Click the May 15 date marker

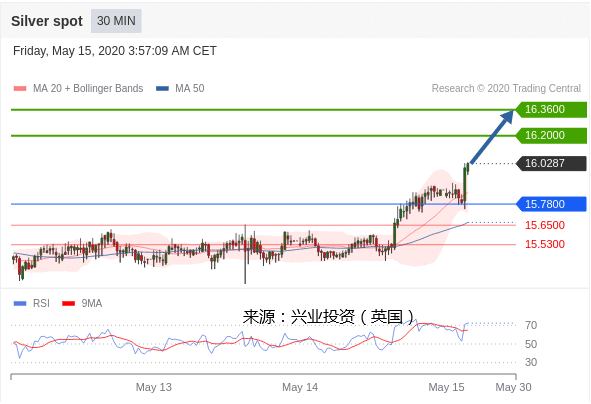pyautogui.click(x=446, y=387)
